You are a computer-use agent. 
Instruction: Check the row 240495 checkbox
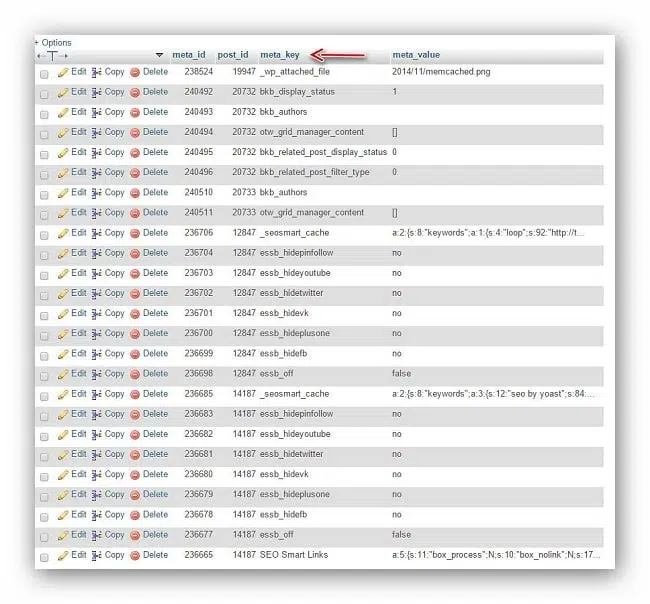point(44,155)
